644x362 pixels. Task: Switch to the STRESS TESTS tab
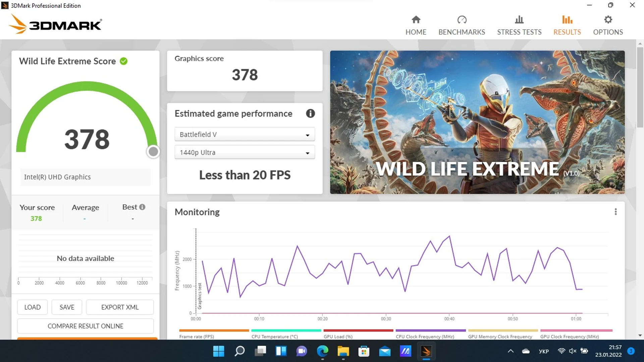tap(519, 25)
